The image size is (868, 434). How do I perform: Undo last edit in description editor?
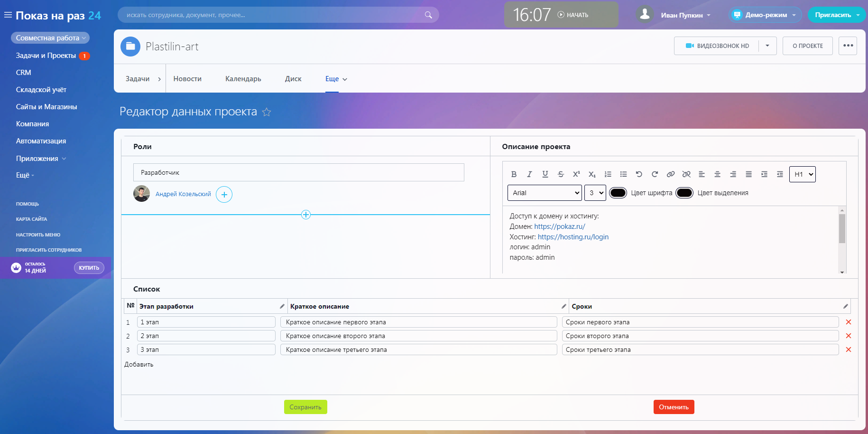coord(639,174)
